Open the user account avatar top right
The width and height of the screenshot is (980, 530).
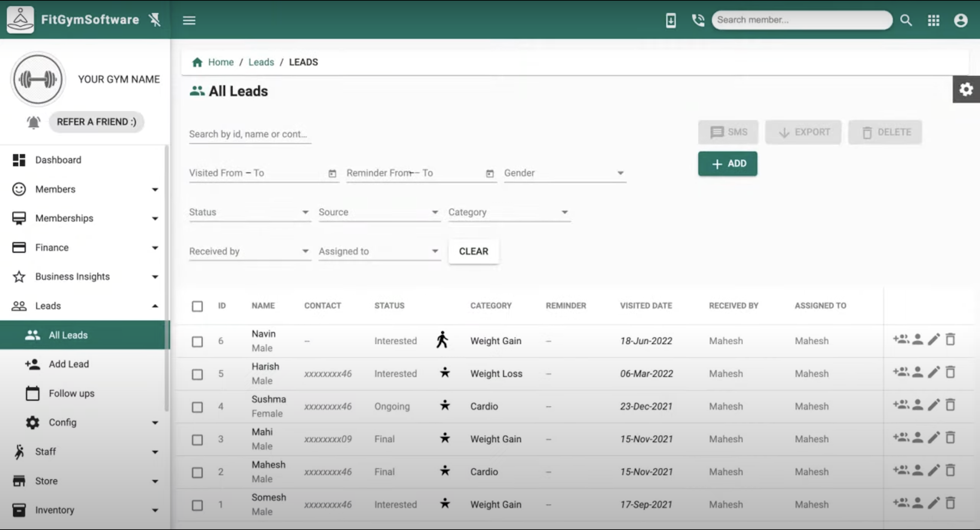click(x=961, y=20)
